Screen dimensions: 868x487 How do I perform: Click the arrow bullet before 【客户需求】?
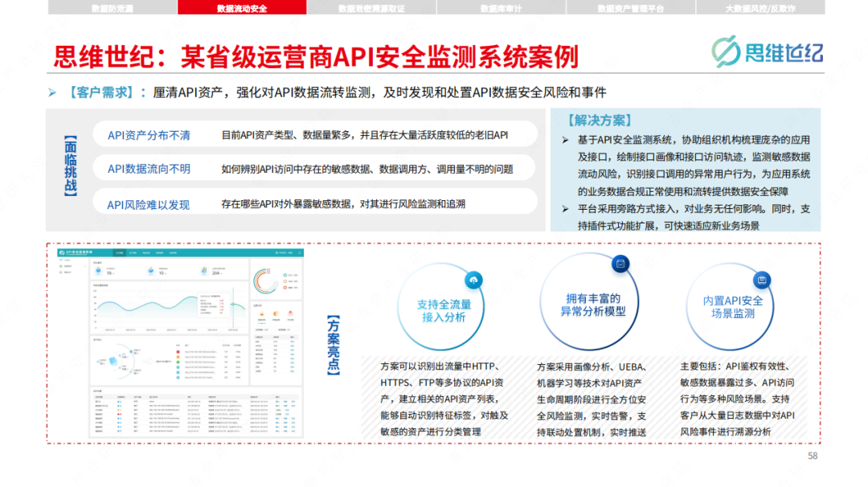(52, 92)
